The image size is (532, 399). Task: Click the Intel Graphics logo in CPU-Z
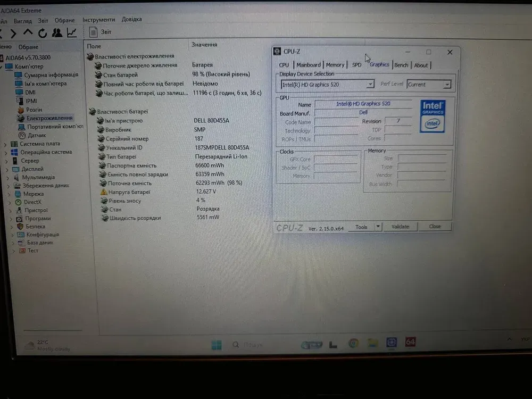pos(433,115)
